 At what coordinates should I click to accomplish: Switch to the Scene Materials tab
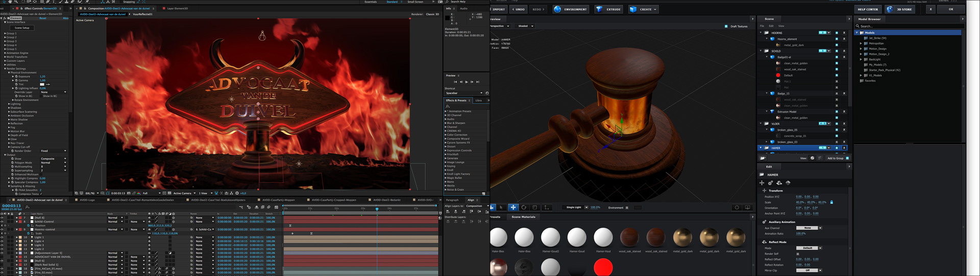tap(523, 217)
